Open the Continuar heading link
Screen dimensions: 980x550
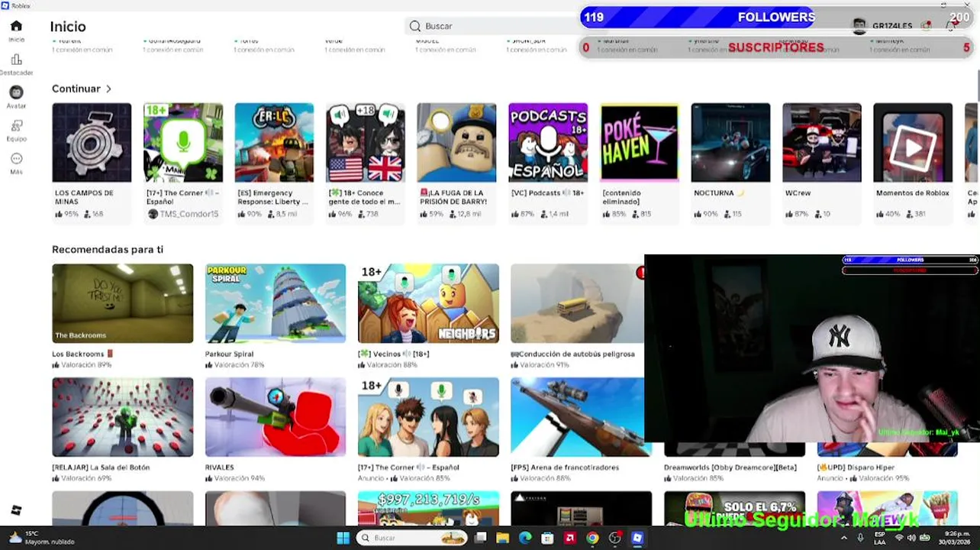[x=76, y=89]
